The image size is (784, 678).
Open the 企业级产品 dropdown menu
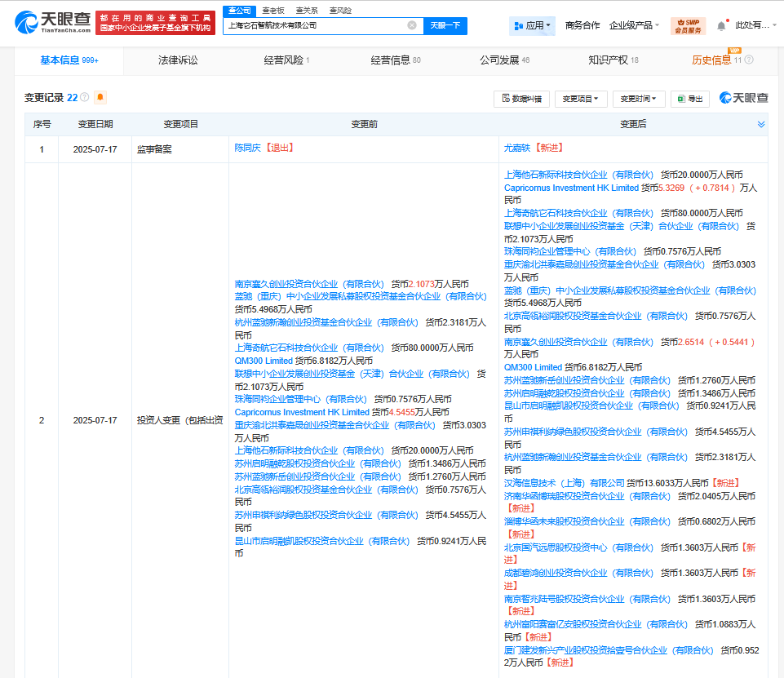[x=634, y=25]
